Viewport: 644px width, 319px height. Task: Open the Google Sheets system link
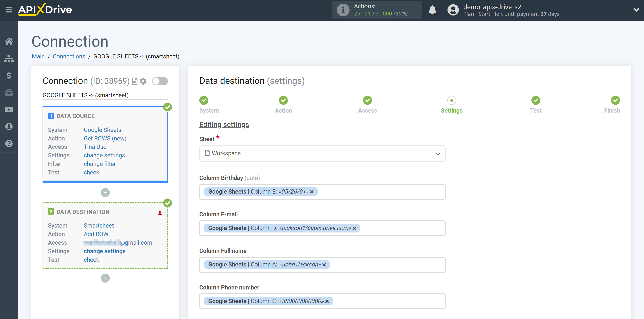tap(102, 130)
